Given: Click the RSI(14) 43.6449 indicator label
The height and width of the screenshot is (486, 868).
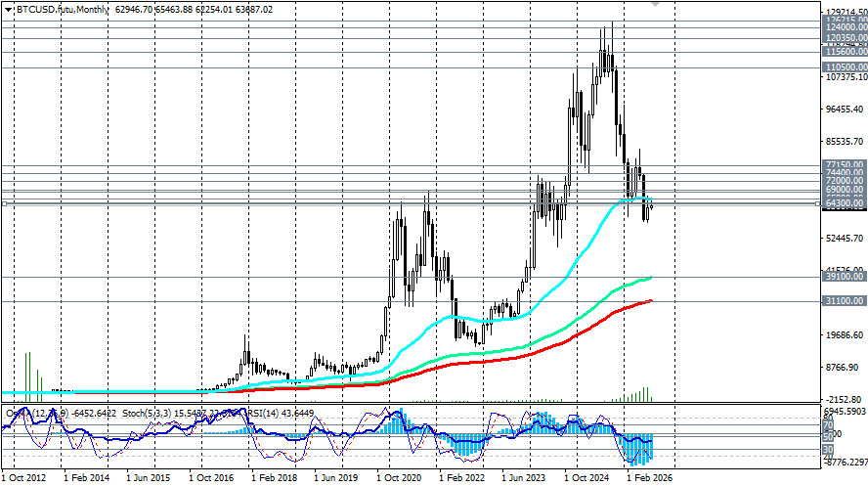Looking at the screenshot, I should point(281,414).
